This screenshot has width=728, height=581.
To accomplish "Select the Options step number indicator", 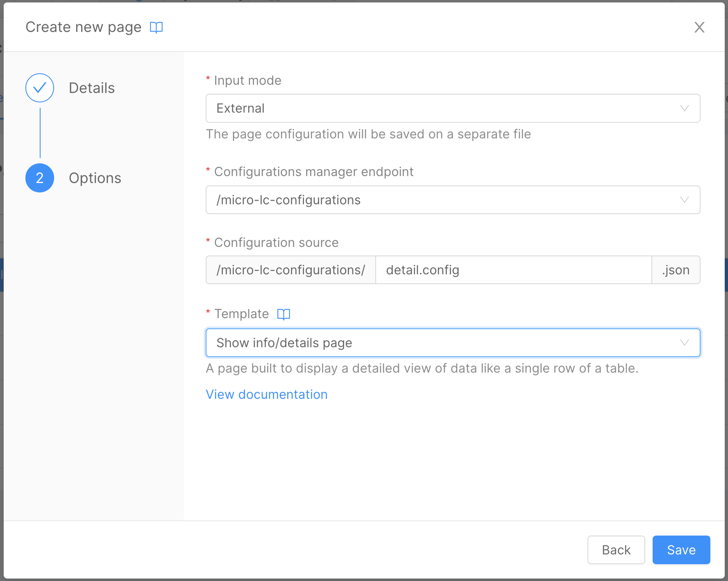I will 39,178.
